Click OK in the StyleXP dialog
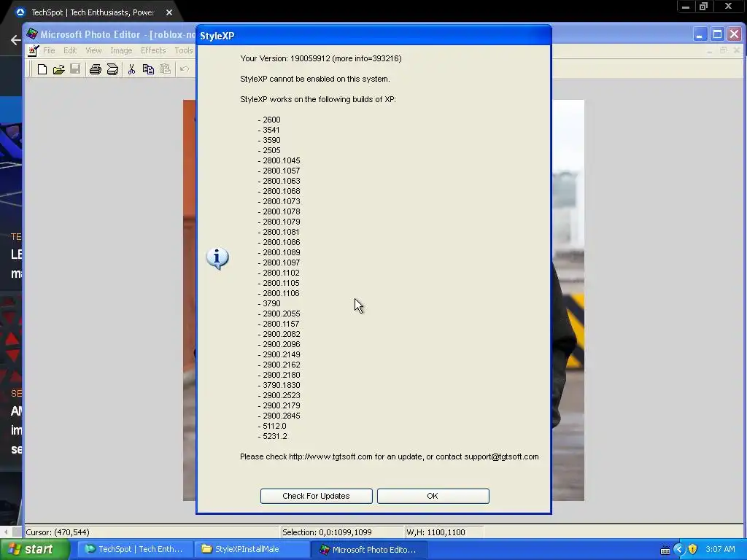The width and height of the screenshot is (747, 560). [433, 496]
